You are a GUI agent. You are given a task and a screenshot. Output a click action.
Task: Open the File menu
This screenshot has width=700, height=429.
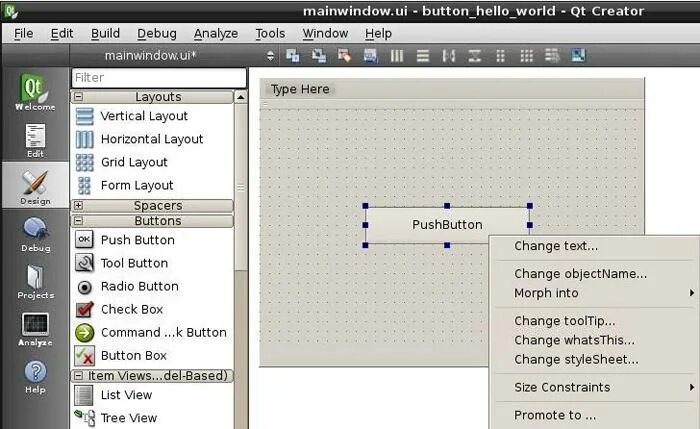click(23, 33)
